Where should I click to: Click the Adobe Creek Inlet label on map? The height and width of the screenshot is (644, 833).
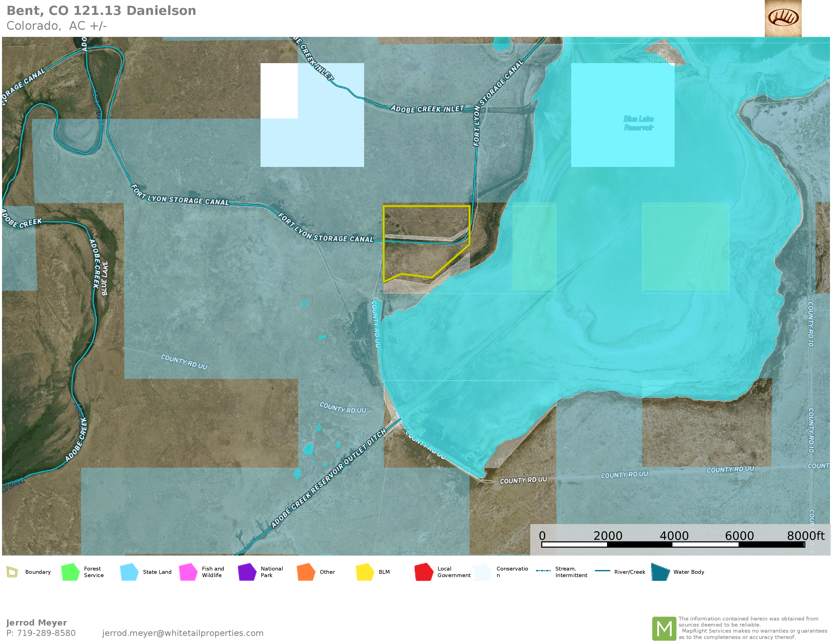pyautogui.click(x=427, y=109)
